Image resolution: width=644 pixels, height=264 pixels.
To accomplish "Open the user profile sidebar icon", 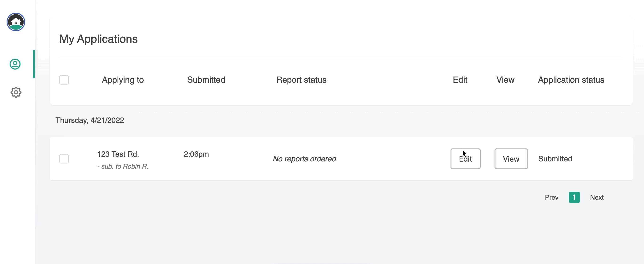I will (15, 64).
